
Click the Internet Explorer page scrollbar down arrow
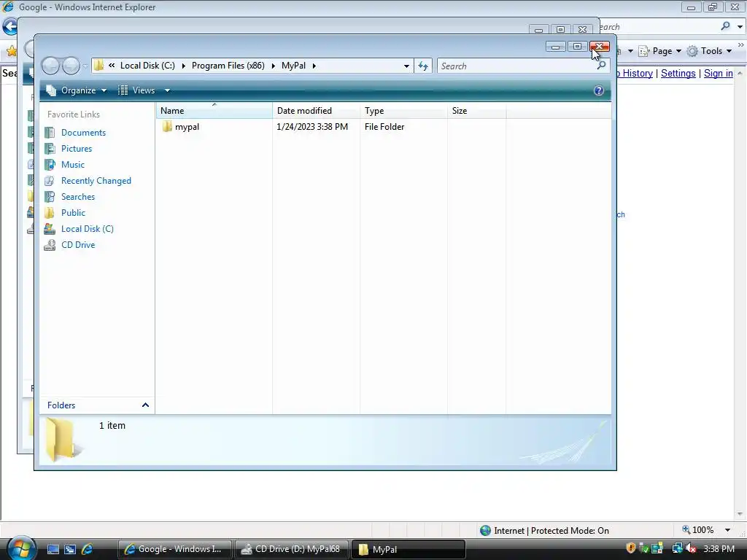pos(740,514)
